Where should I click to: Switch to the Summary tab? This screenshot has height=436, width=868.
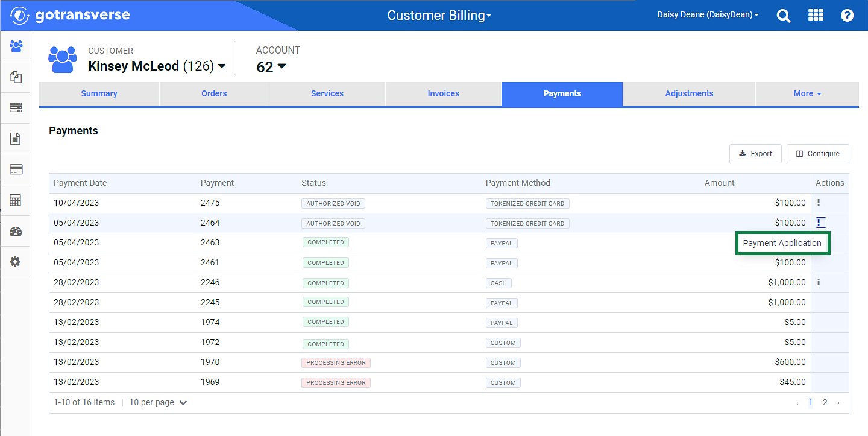point(99,93)
